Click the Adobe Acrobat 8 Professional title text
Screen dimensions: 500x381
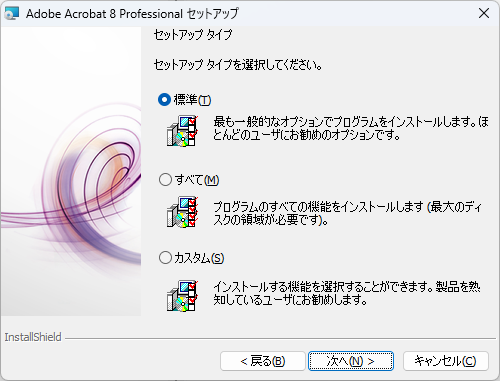click(132, 14)
